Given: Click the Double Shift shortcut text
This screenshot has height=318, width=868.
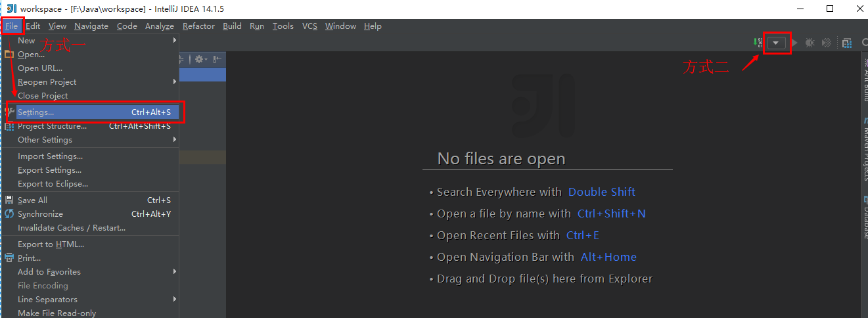Looking at the screenshot, I should pos(602,192).
